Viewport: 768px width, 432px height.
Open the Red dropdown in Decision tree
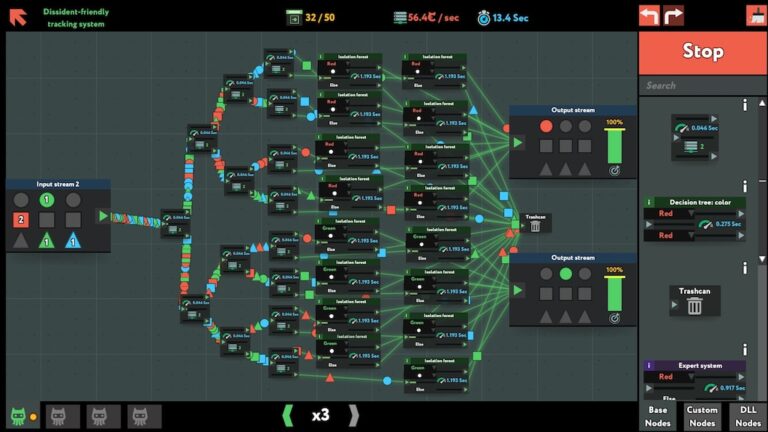click(x=670, y=214)
